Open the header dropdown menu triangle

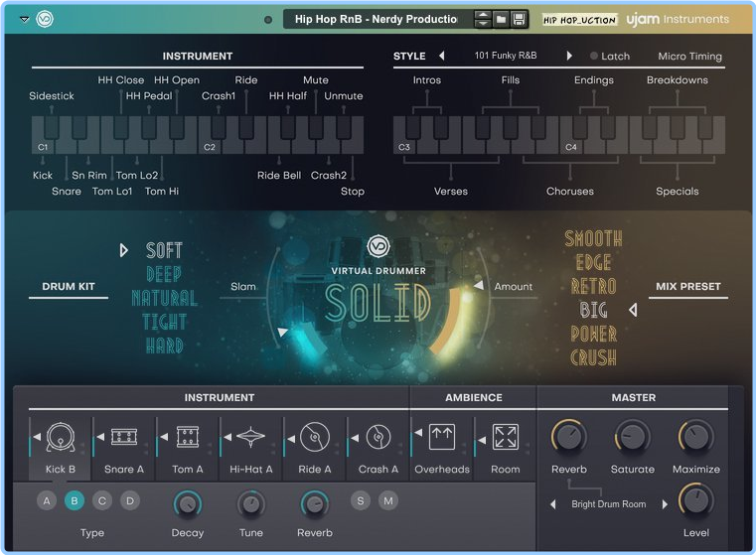pos(24,19)
